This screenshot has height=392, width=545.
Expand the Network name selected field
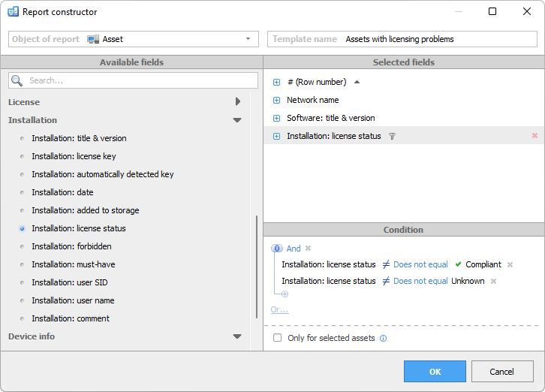pyautogui.click(x=276, y=100)
